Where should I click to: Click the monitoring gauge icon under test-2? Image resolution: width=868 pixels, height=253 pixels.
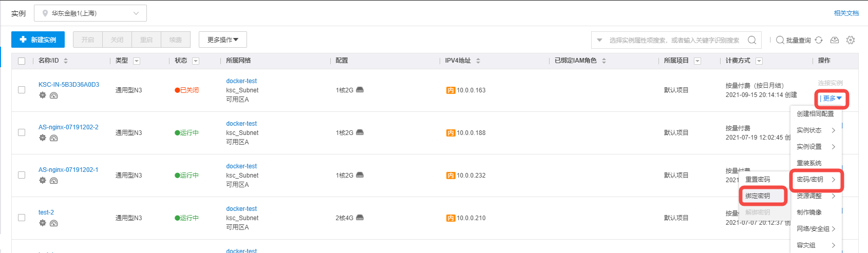tap(54, 223)
